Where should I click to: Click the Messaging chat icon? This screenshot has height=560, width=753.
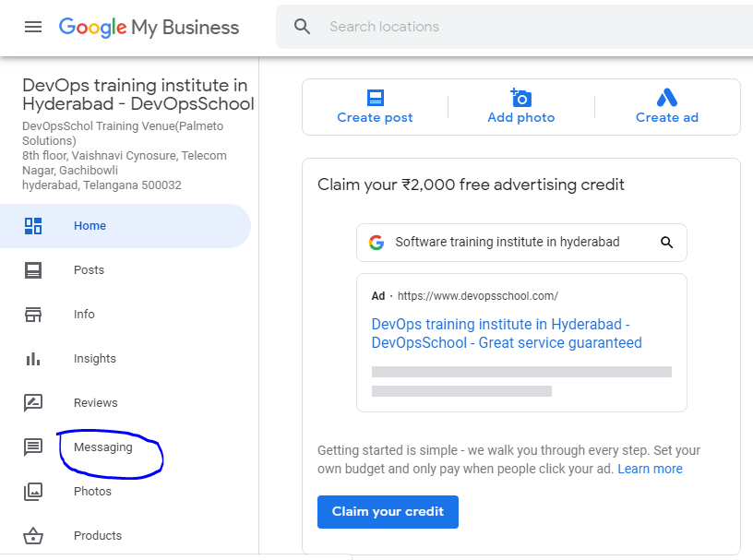33,447
